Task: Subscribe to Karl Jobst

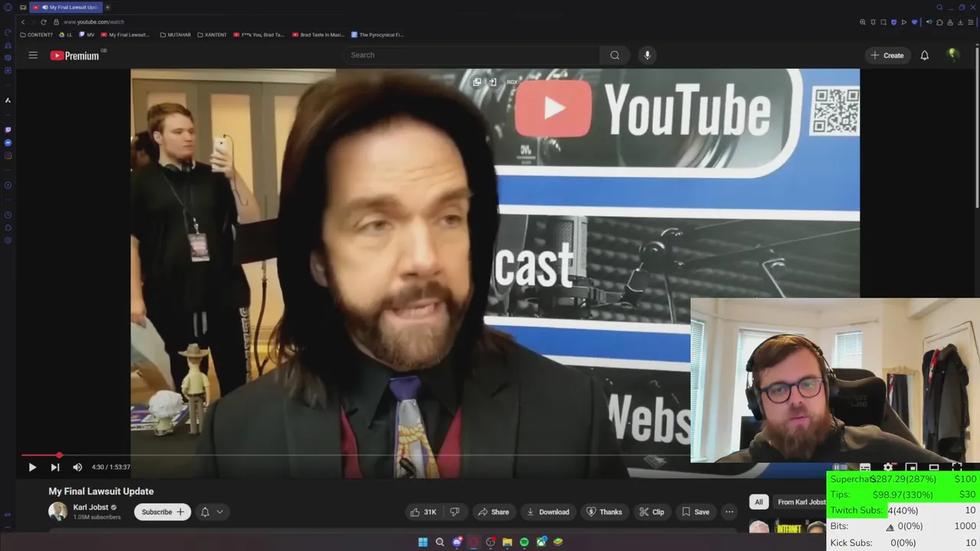Action: (162, 512)
